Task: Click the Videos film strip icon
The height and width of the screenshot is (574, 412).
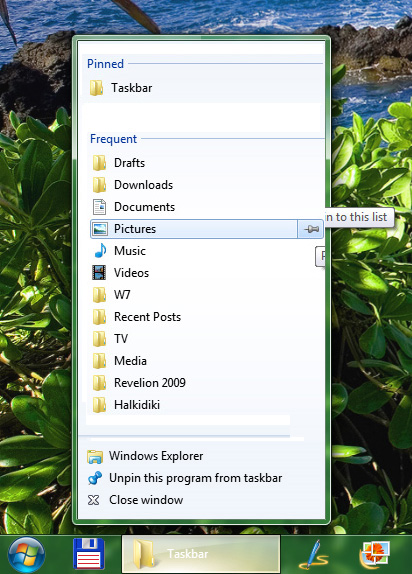Action: (x=99, y=273)
